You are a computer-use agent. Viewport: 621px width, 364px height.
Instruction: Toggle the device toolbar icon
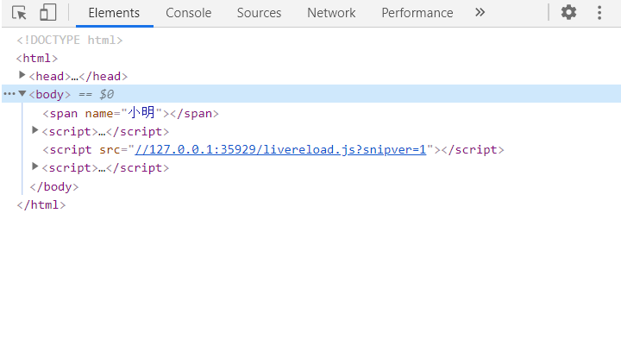tap(48, 13)
